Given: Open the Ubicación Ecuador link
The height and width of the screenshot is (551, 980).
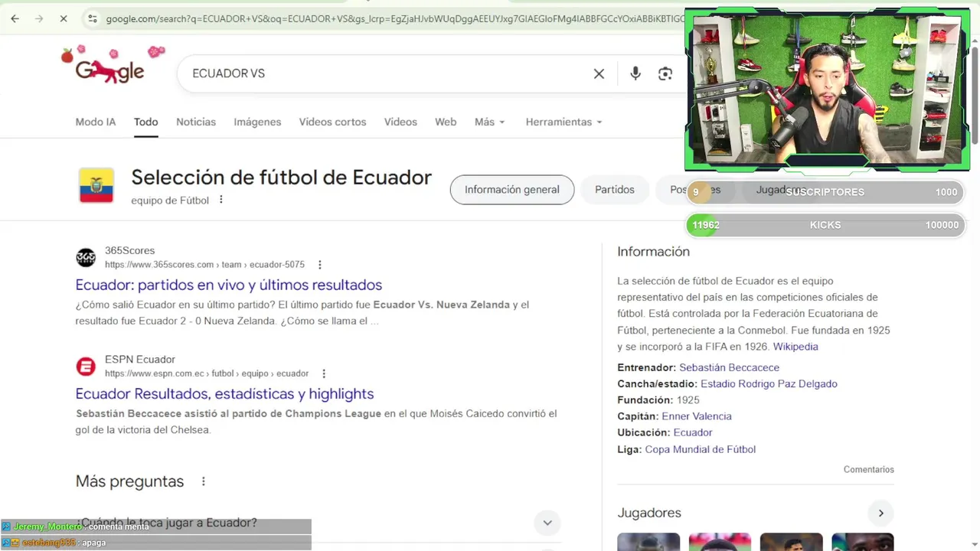Looking at the screenshot, I should [x=693, y=432].
